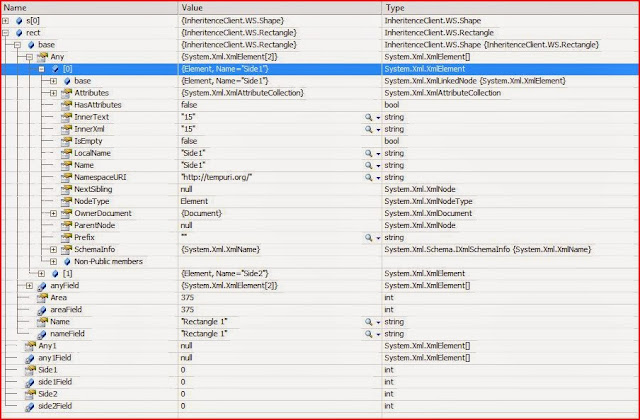Select the ParentNode row name

94,225
